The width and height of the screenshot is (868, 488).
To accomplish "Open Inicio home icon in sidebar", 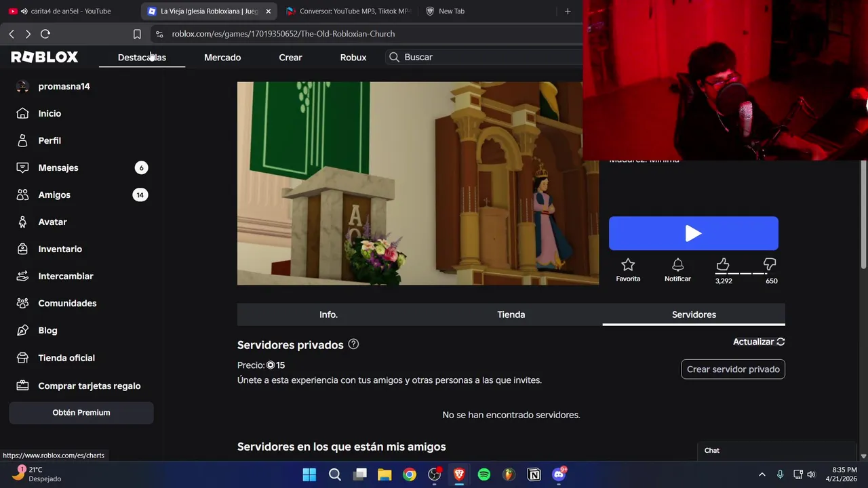I will coord(22,113).
